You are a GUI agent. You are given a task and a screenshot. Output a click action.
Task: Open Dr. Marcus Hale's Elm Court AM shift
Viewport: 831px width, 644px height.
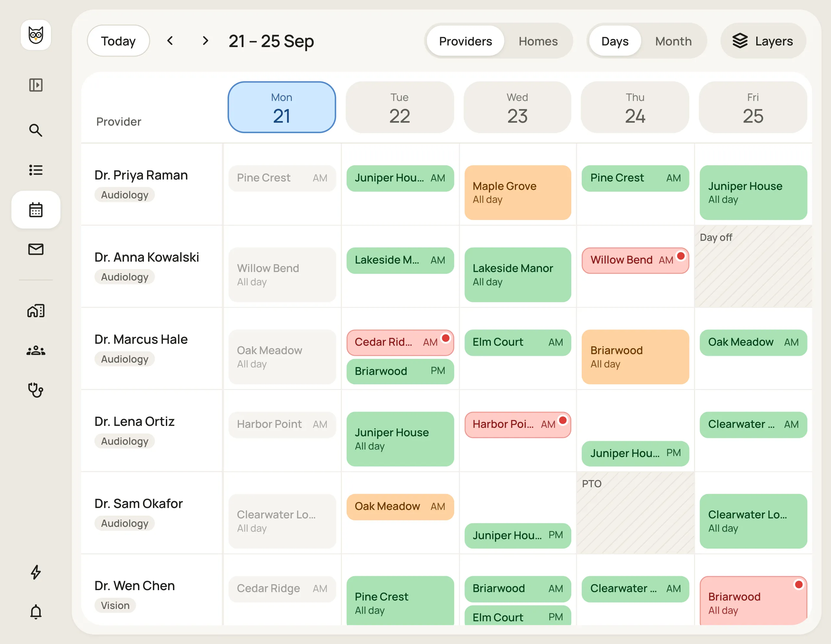(517, 342)
